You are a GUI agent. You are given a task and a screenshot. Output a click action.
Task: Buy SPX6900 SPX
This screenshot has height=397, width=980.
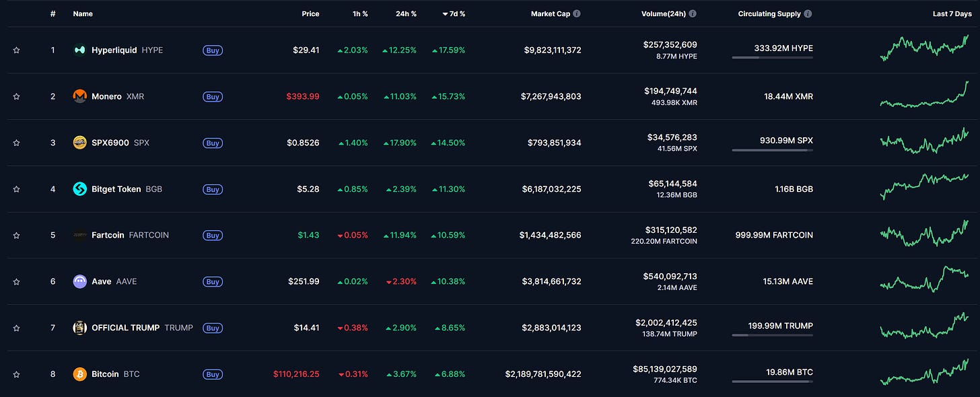[x=213, y=143]
